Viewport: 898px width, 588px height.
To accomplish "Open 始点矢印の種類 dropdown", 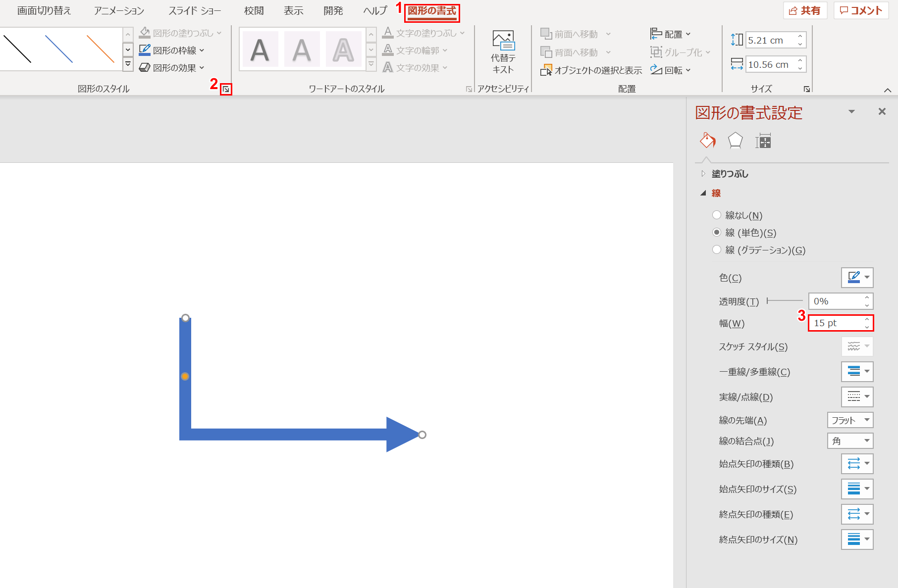I will [857, 464].
